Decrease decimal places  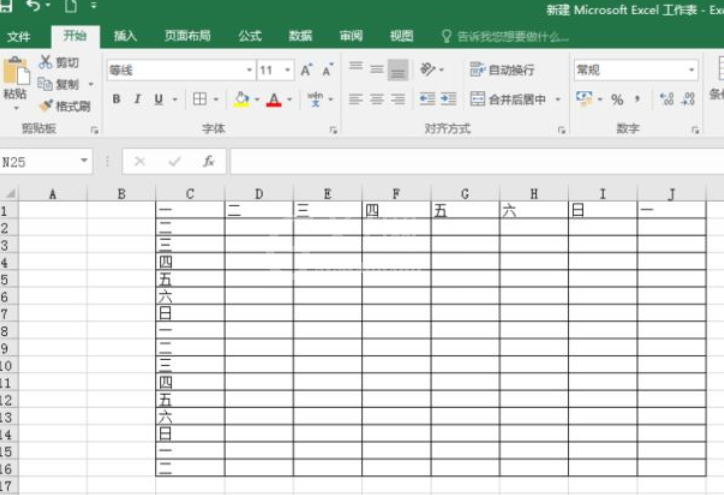(x=688, y=99)
